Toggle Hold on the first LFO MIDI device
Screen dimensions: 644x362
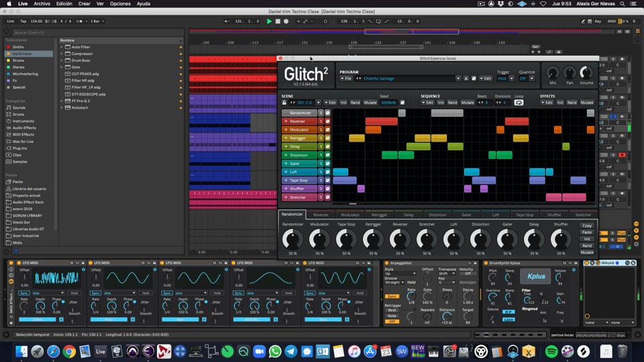click(74, 293)
